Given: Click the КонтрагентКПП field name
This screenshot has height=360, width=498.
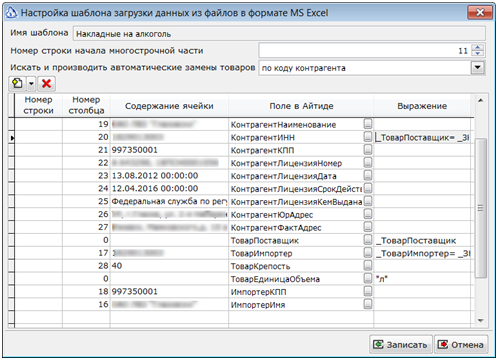Looking at the screenshot, I should pyautogui.click(x=262, y=150).
